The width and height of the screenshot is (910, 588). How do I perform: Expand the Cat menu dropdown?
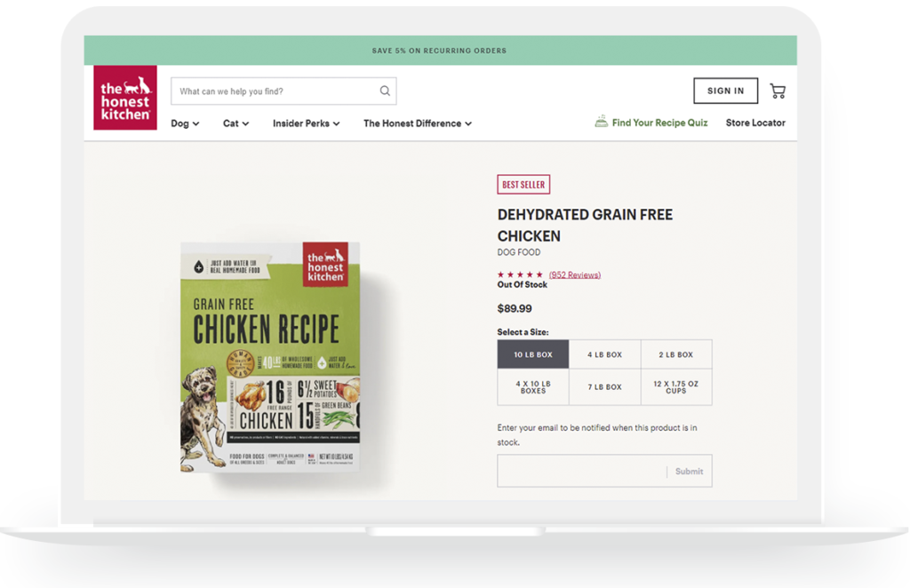[235, 123]
